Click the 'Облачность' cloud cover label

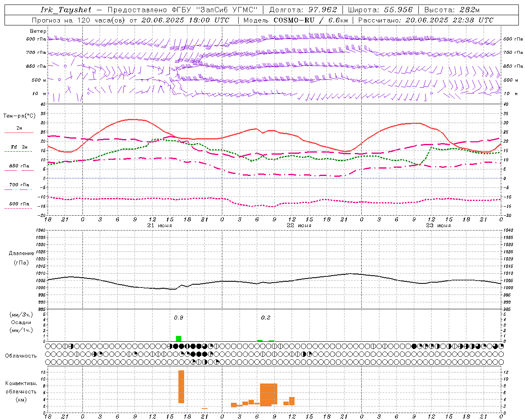tap(21, 356)
